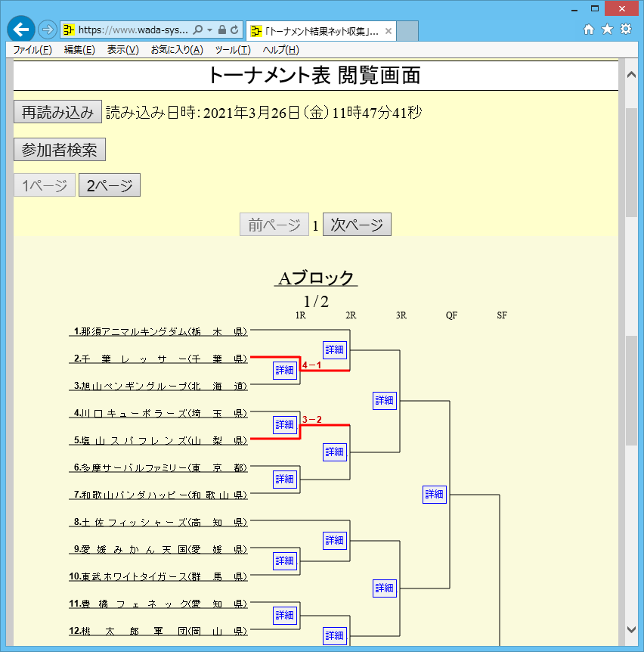Click the refresh icon in address bar

tap(234, 29)
